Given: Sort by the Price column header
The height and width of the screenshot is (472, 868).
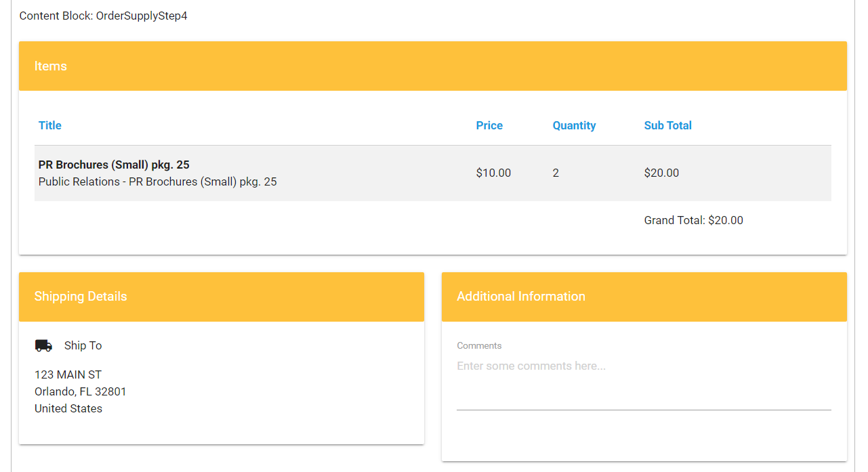Looking at the screenshot, I should (489, 125).
